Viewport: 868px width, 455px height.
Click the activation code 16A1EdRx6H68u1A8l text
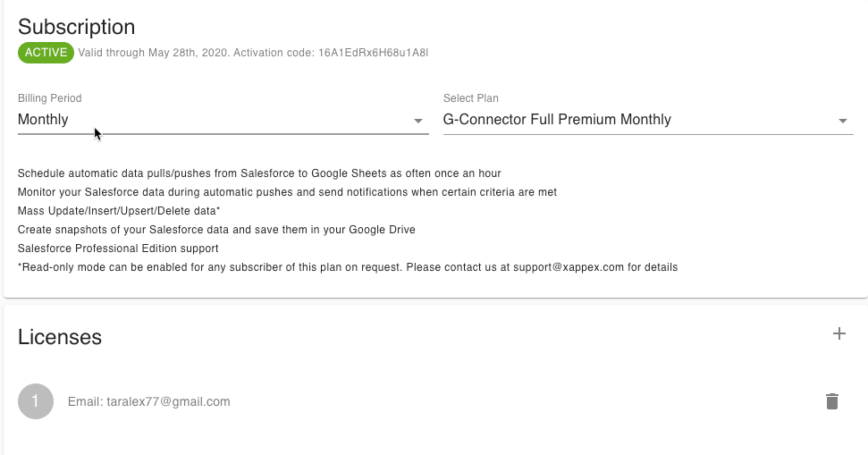(x=373, y=53)
